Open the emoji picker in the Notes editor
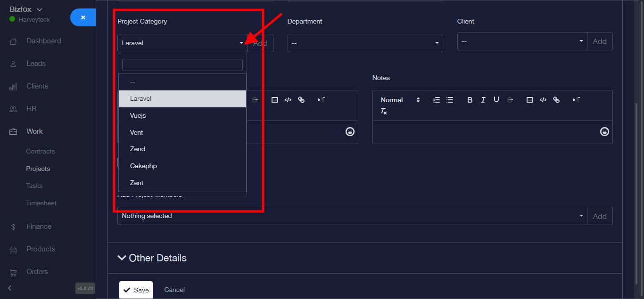The height and width of the screenshot is (299, 644). (604, 131)
